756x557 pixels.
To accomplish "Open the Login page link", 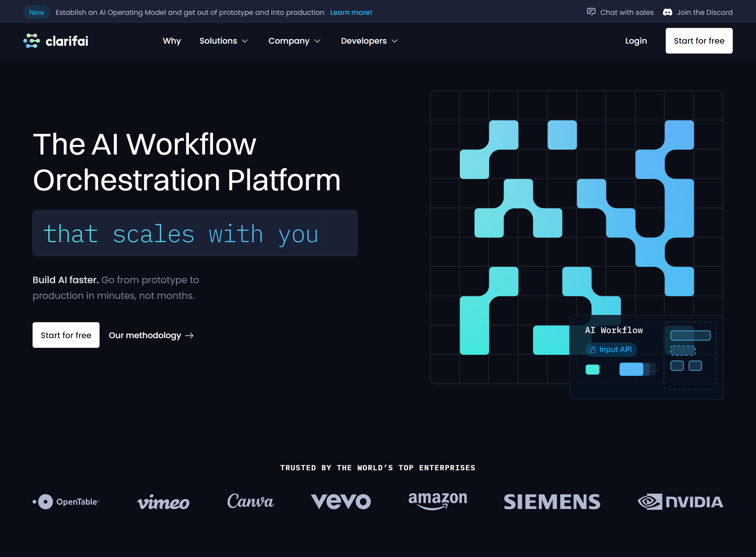I will click(636, 41).
